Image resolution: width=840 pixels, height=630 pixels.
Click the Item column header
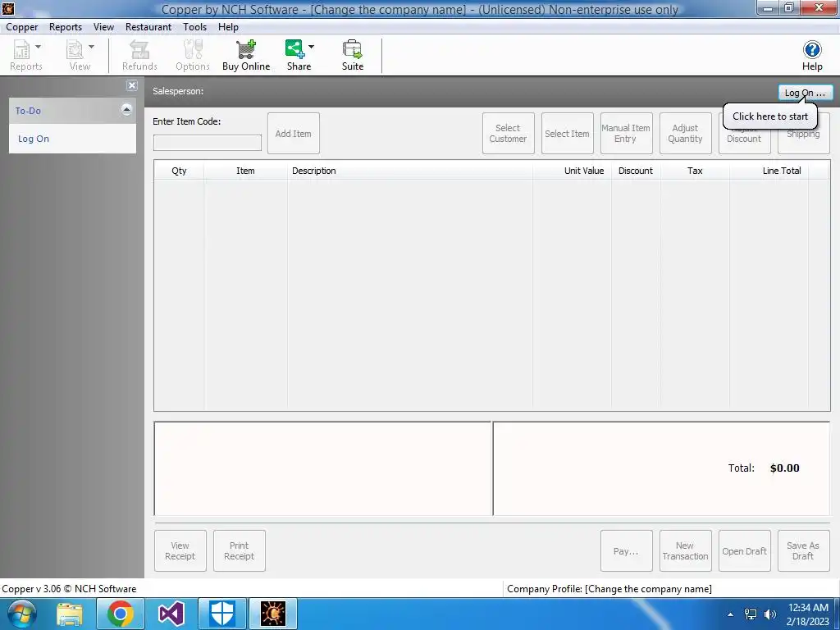coord(245,171)
